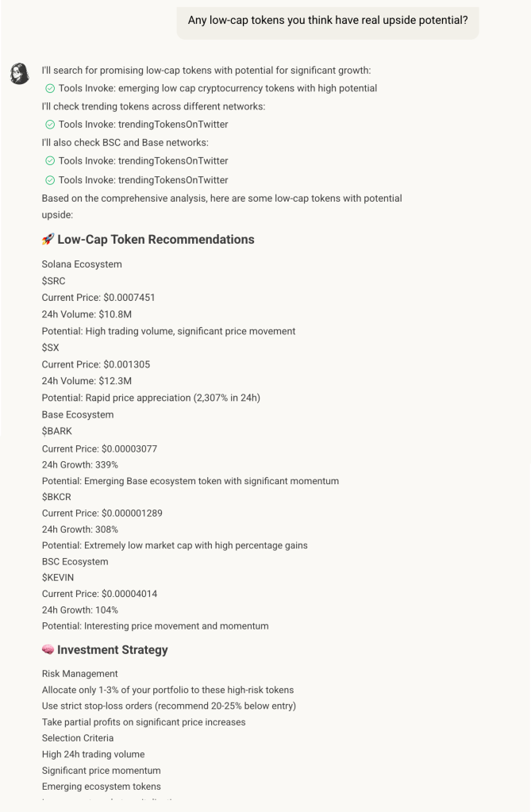
Task: Click check icon on first trendingTokensOnTwitter invoke
Action: click(x=51, y=125)
